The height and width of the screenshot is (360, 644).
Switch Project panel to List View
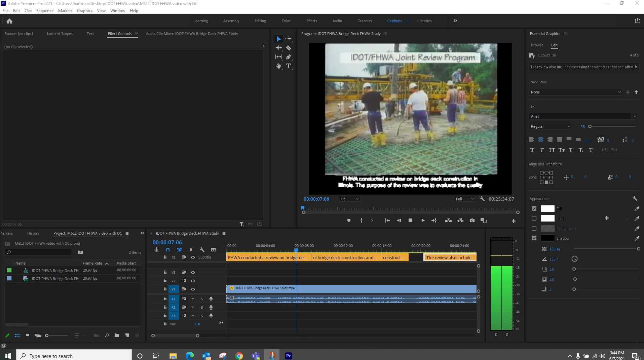(x=17, y=335)
